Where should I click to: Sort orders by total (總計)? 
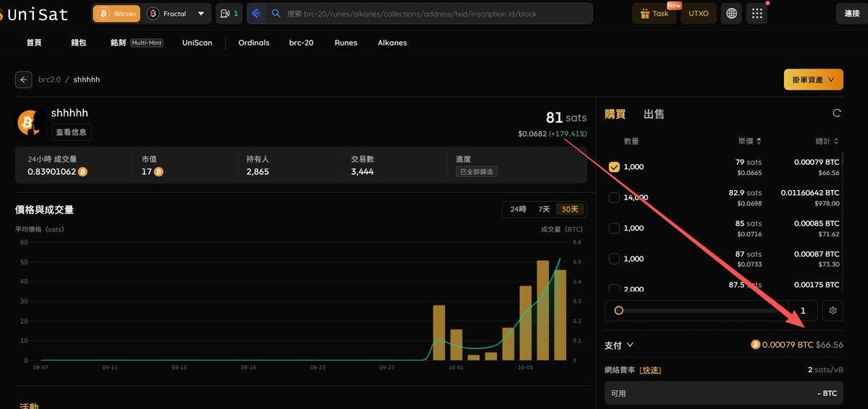click(x=827, y=141)
